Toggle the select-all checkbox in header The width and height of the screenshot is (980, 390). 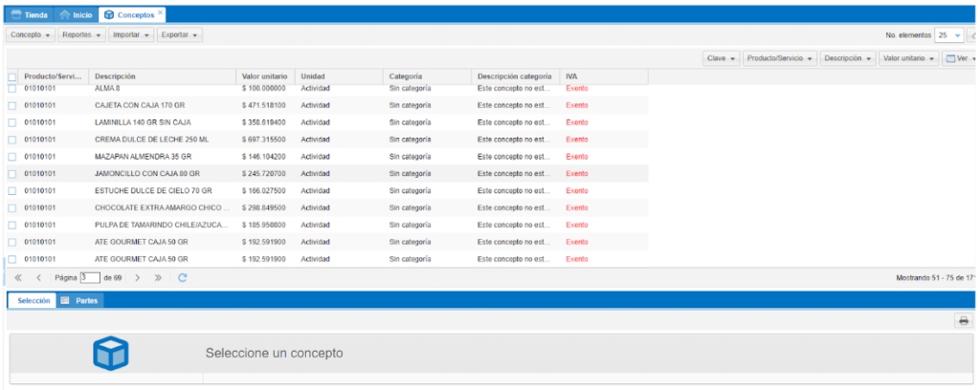click(x=11, y=76)
